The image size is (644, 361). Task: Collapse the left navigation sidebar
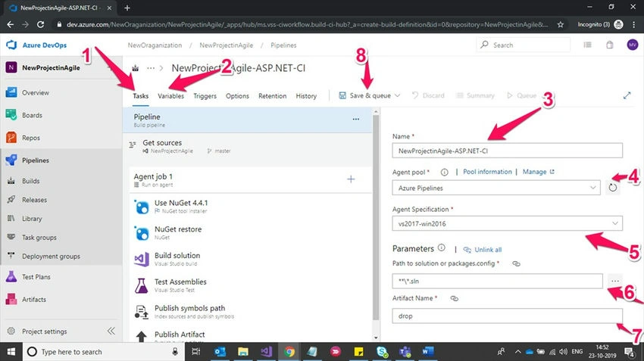[x=111, y=331]
